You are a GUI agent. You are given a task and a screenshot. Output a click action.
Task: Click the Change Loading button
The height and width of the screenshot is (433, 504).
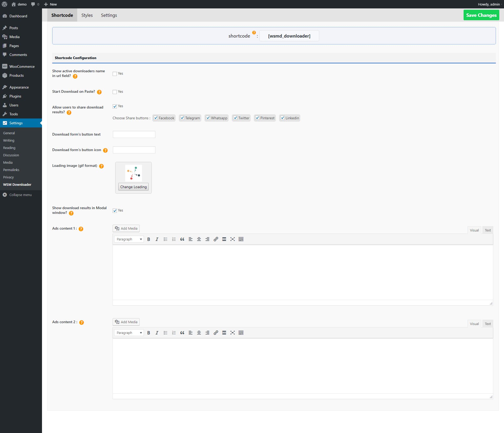(133, 187)
